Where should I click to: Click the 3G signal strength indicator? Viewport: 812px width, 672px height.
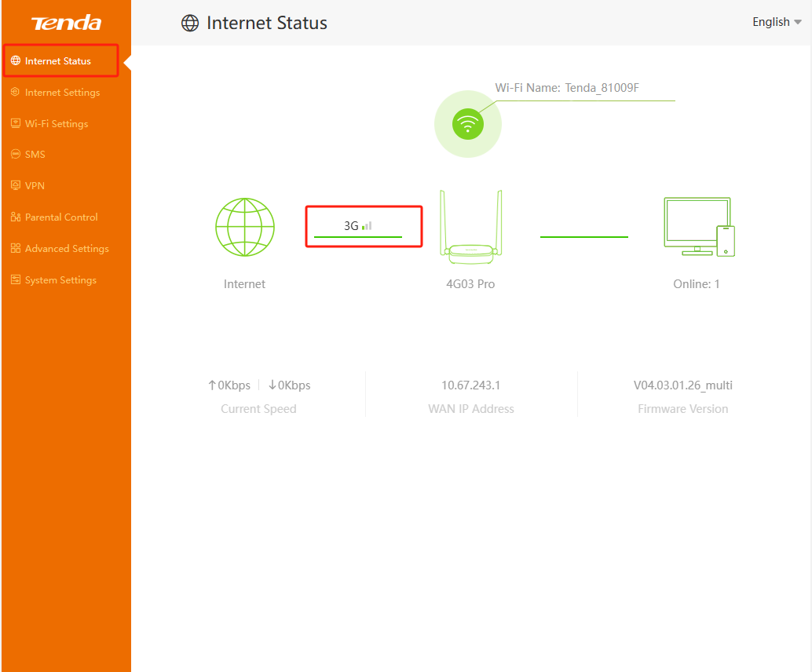click(359, 226)
